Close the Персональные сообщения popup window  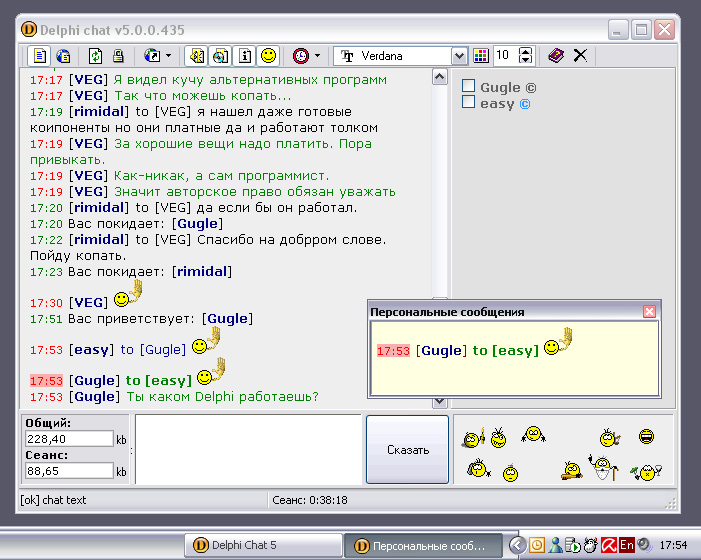pyautogui.click(x=649, y=312)
